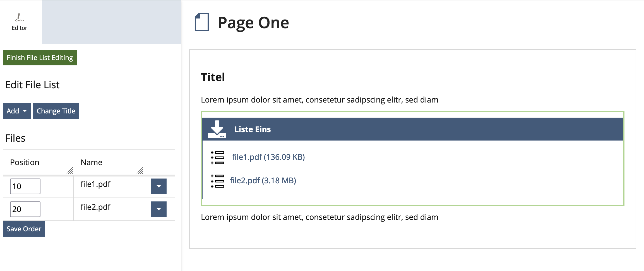Open the file1.pdf (136.09 KB) link
This screenshot has width=644, height=271.
click(x=268, y=157)
